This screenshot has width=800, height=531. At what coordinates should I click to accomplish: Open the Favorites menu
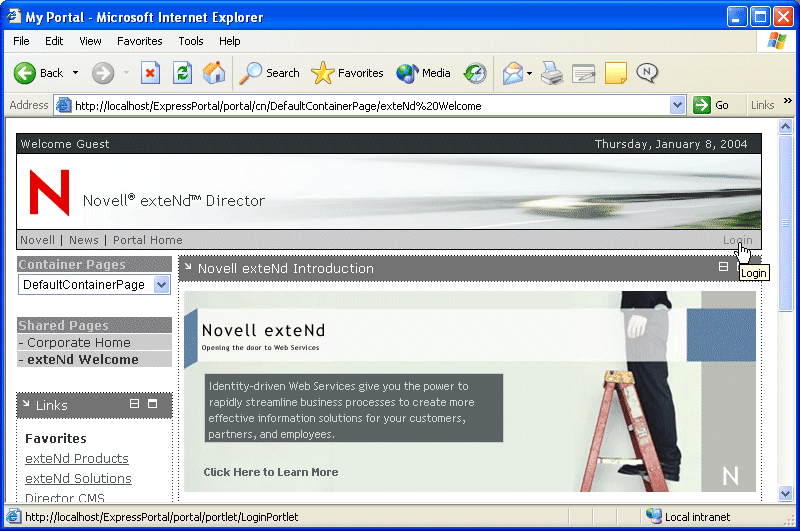point(140,41)
